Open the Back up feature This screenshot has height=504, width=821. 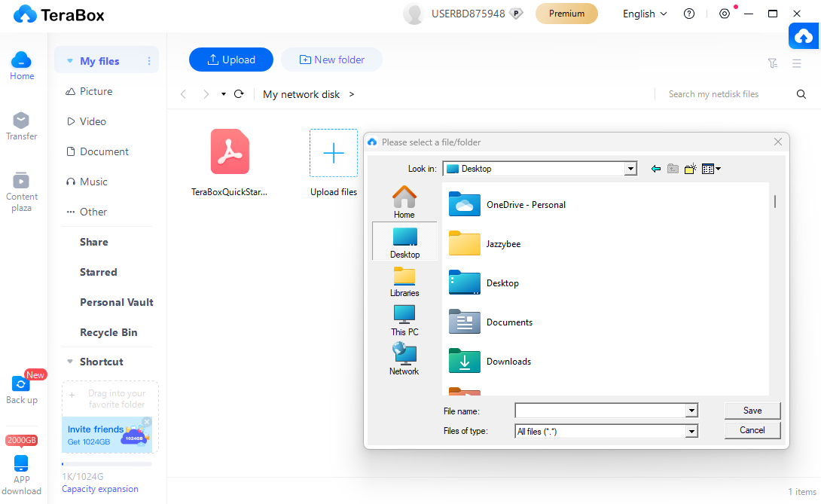pyautogui.click(x=22, y=390)
